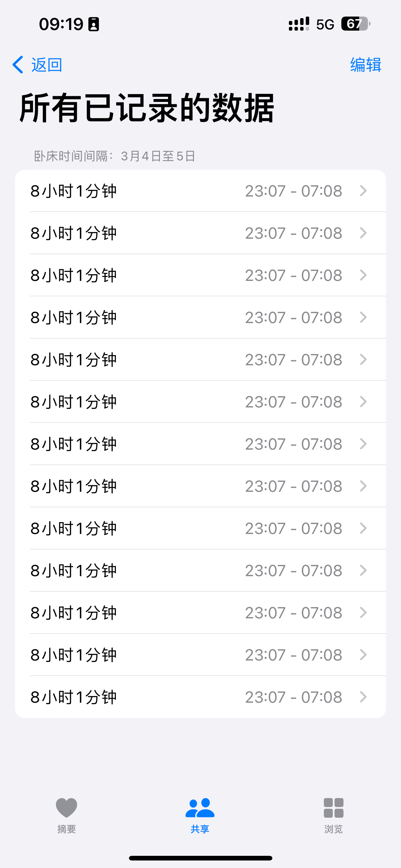Tap the 5G network indicator

[325, 24]
